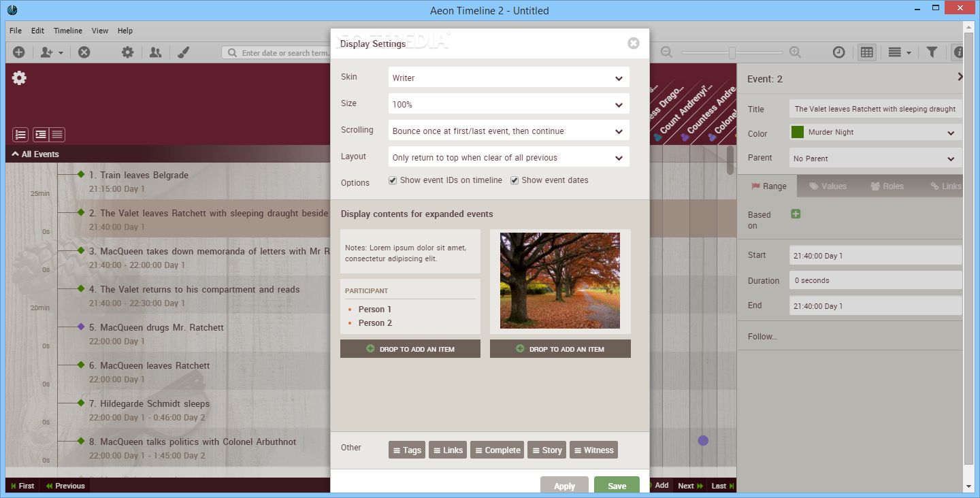Open display settings paintbrush icon

point(183,52)
